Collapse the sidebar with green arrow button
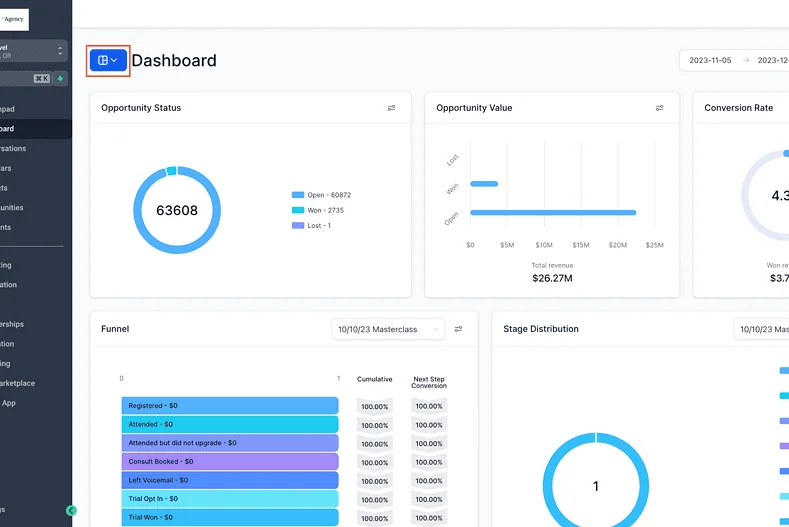 pyautogui.click(x=71, y=510)
